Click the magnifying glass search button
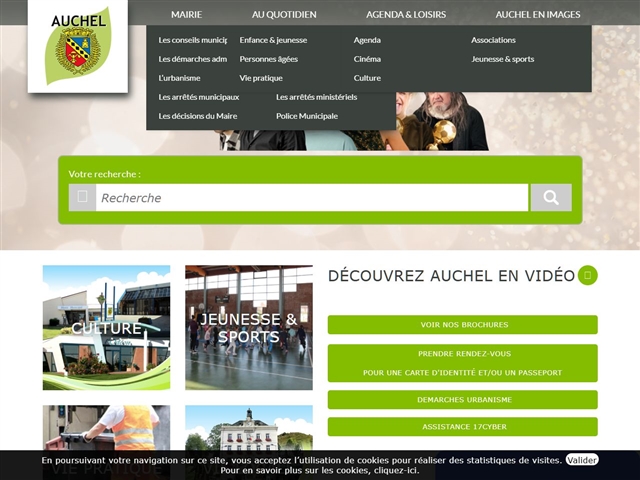The width and height of the screenshot is (640, 480). point(551,198)
